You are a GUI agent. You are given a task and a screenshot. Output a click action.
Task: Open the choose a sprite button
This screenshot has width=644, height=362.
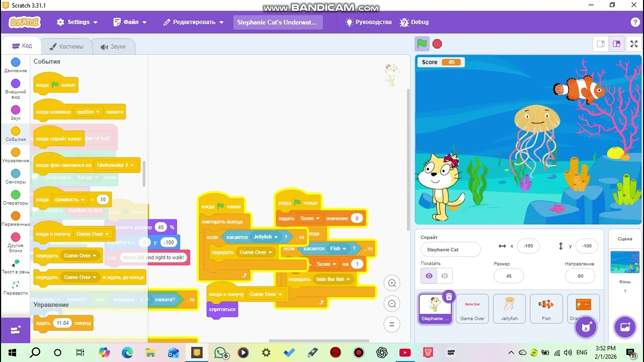(x=586, y=327)
